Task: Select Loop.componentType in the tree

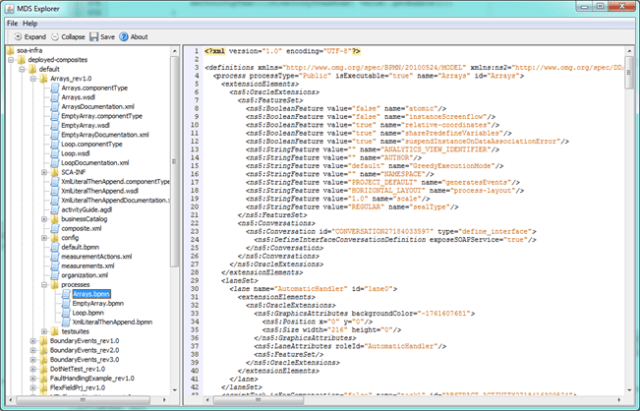Action: pos(92,144)
